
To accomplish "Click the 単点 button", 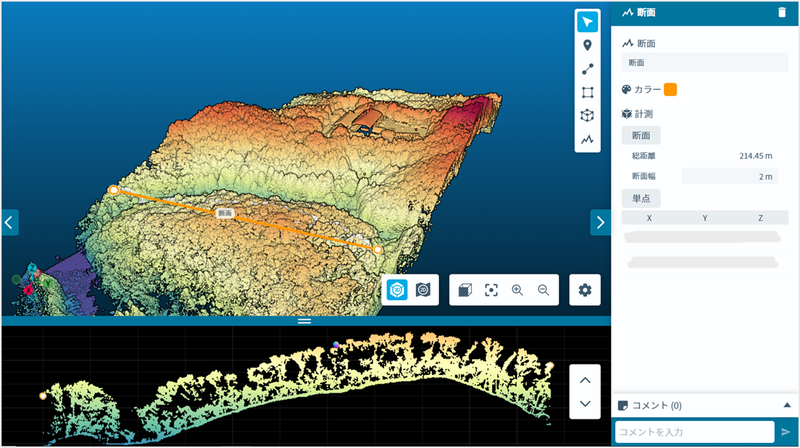I will (640, 197).
